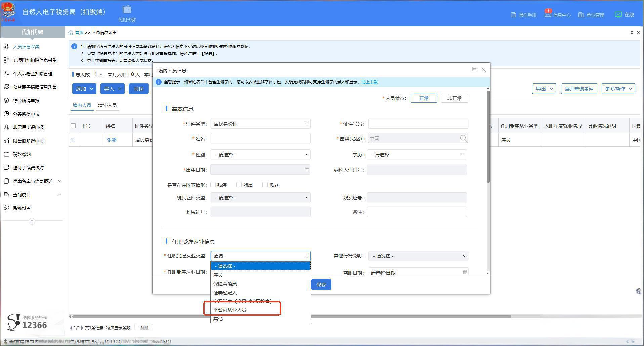
Task: Open 系统设置 from the sidebar
Action: tap(22, 208)
